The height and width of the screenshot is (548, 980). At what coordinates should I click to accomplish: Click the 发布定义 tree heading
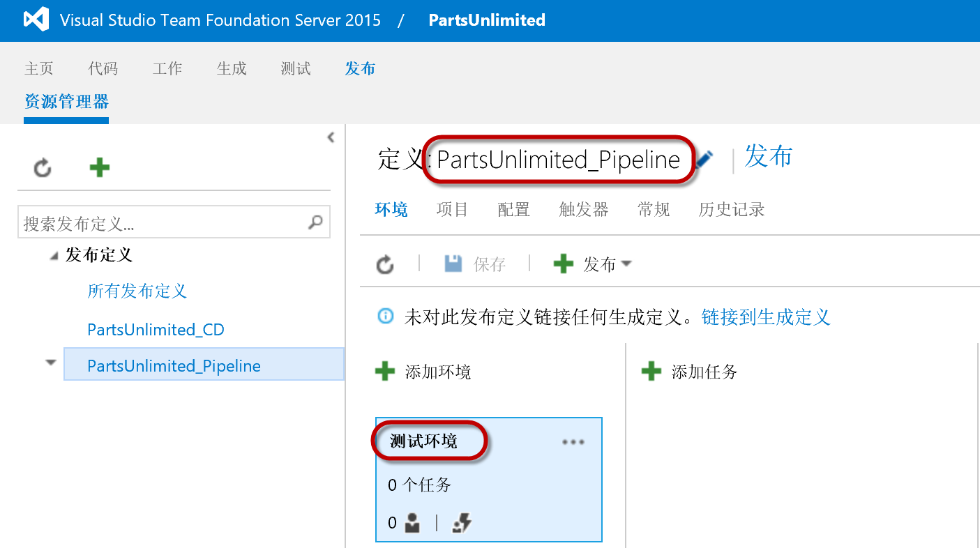[99, 255]
